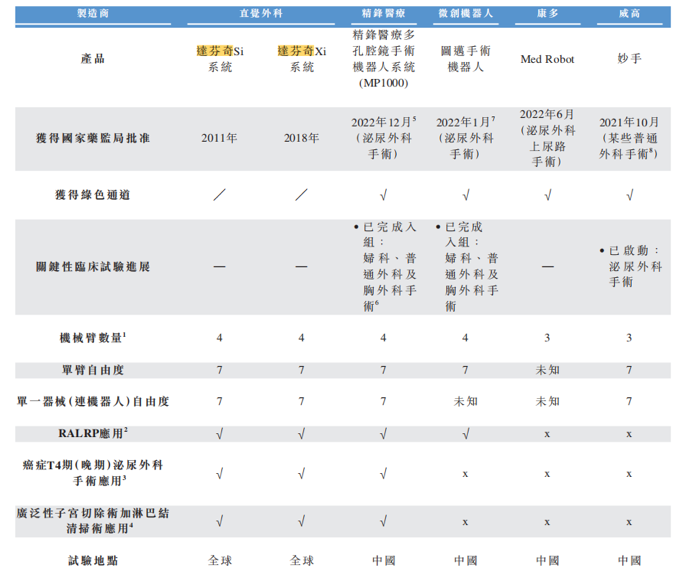Select the 2021年10月 approval cell
Viewport: 680px width, 575px height.
(629, 138)
